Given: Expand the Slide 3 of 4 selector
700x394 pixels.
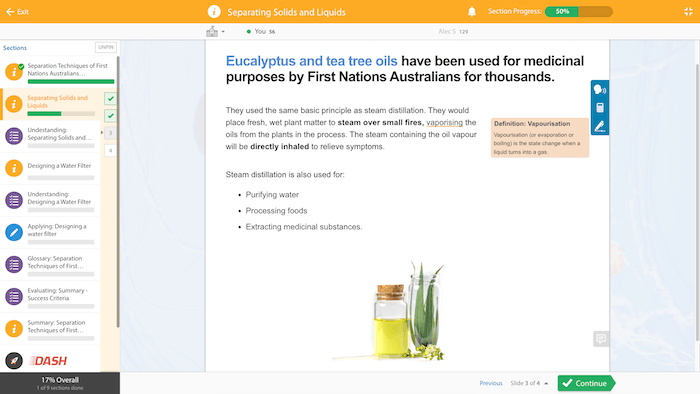Looking at the screenshot, I should tap(529, 383).
